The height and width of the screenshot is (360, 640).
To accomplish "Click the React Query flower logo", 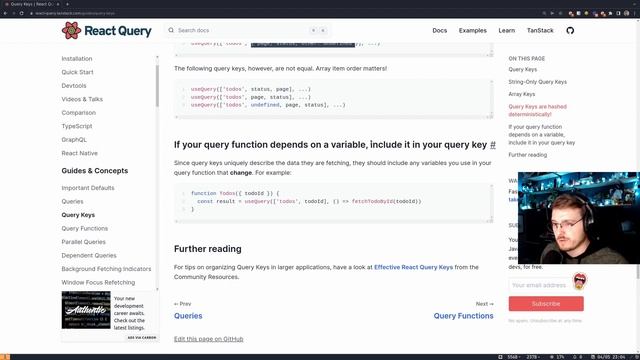I will pos(71,31).
